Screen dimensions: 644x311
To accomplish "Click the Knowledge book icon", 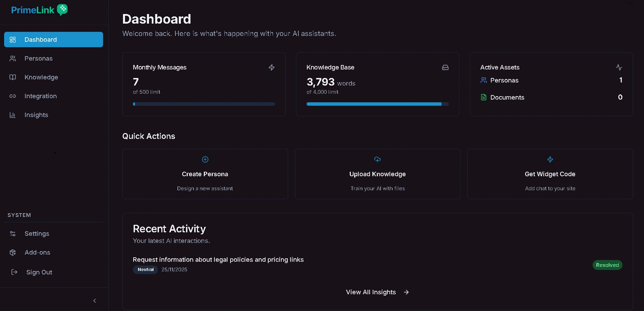I will click(13, 77).
